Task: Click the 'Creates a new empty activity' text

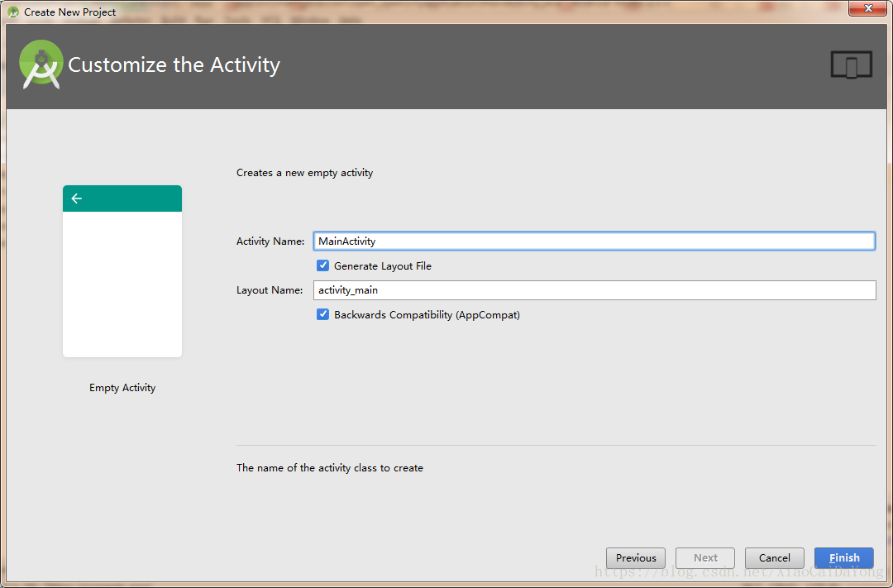Action: (x=304, y=173)
